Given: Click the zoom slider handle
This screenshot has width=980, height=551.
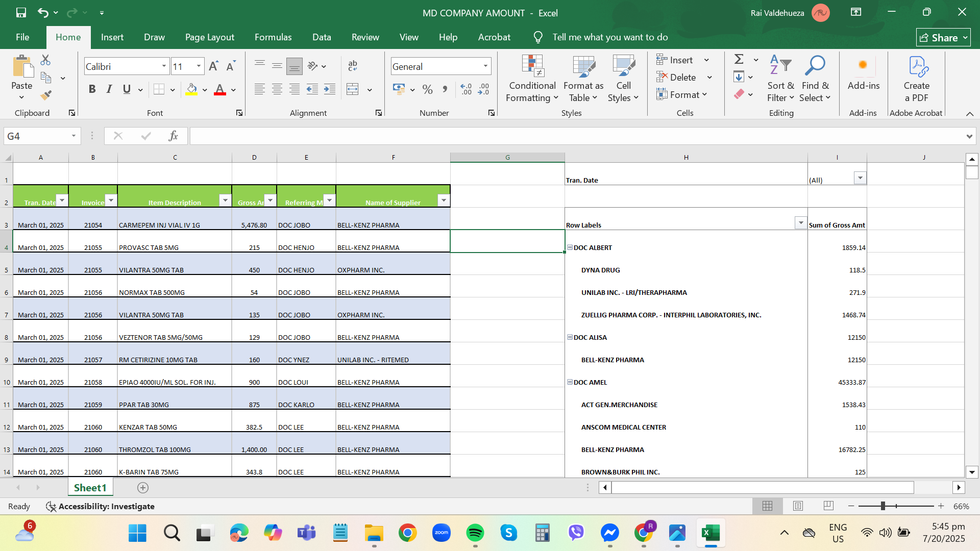Looking at the screenshot, I should [x=883, y=506].
